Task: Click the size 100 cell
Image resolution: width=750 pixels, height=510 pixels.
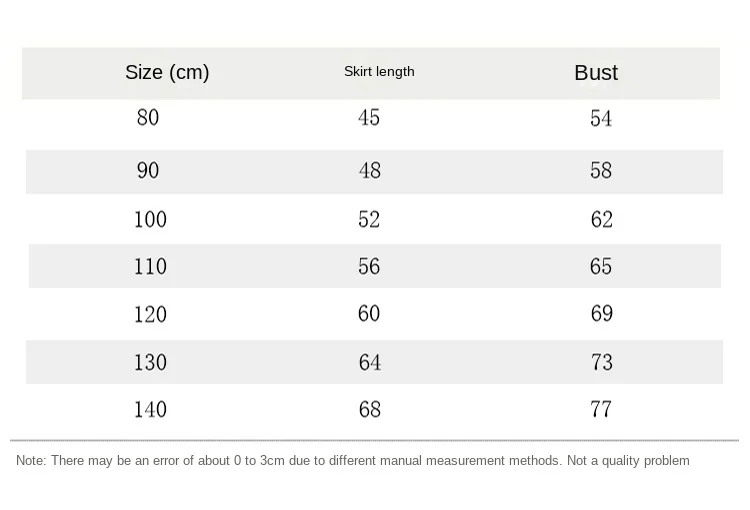Action: click(150, 220)
